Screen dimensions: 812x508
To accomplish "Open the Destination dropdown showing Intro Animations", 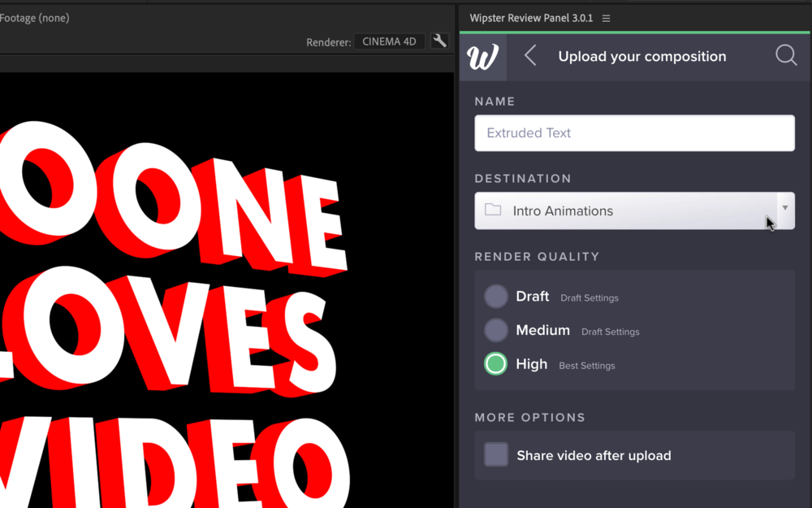I will tap(634, 211).
